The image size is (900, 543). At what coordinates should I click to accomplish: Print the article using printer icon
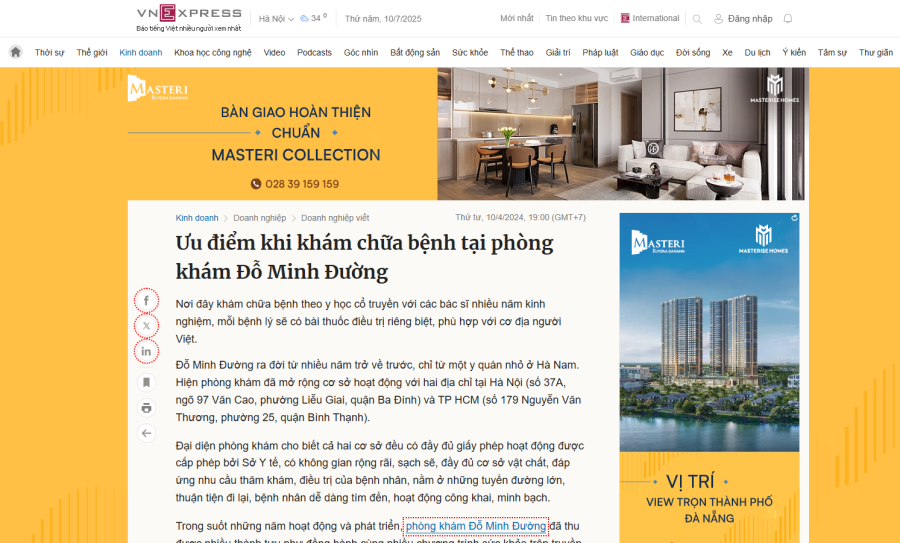pos(146,408)
